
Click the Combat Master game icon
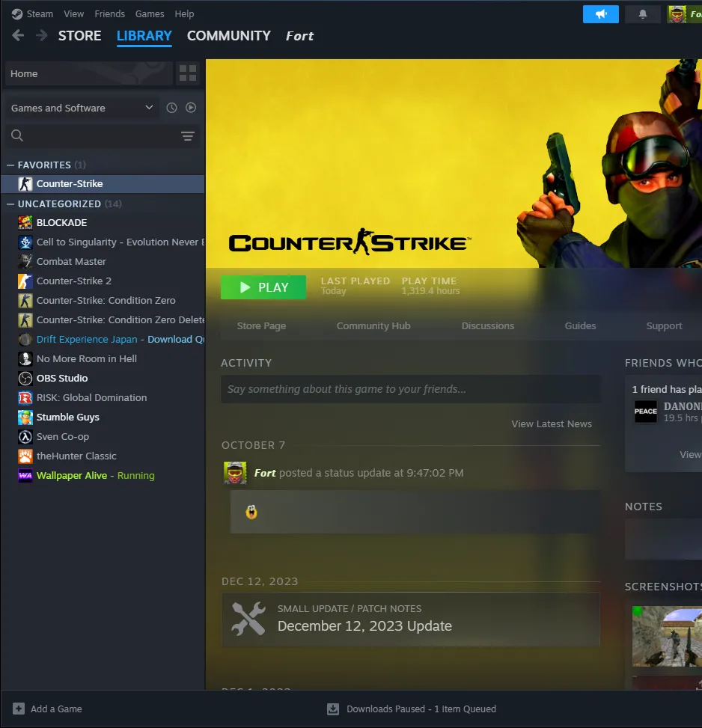25,262
